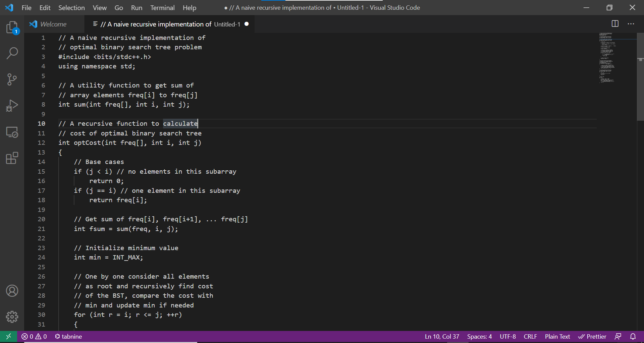This screenshot has height=343, width=644.
Task: Toggle Prettier formatter in status bar
Action: point(592,336)
